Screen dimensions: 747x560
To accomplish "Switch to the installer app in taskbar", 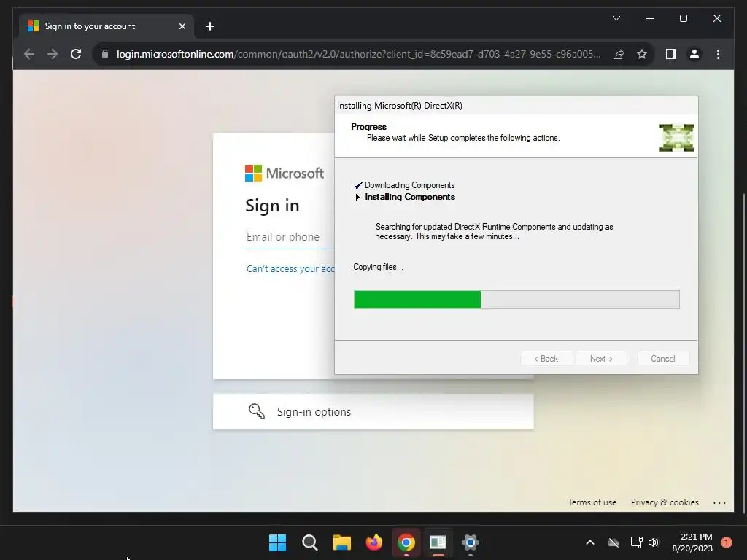I will coord(438,542).
